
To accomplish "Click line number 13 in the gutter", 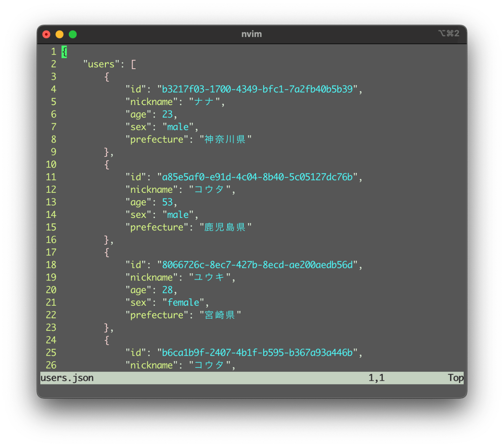I will [x=51, y=202].
